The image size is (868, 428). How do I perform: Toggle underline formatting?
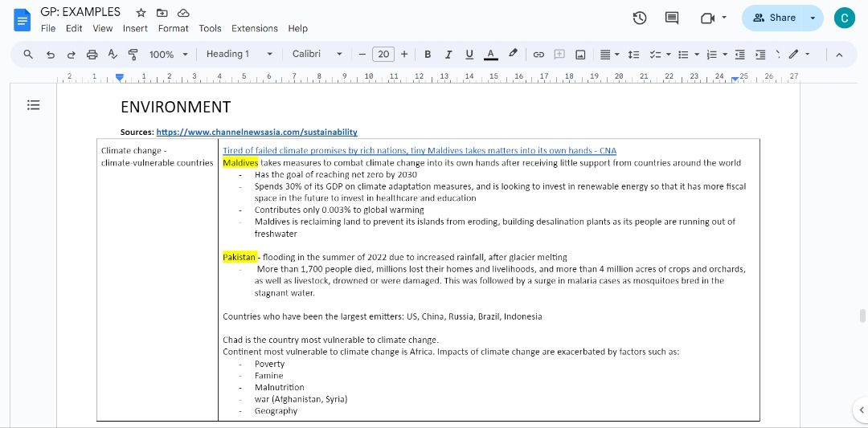click(x=469, y=55)
